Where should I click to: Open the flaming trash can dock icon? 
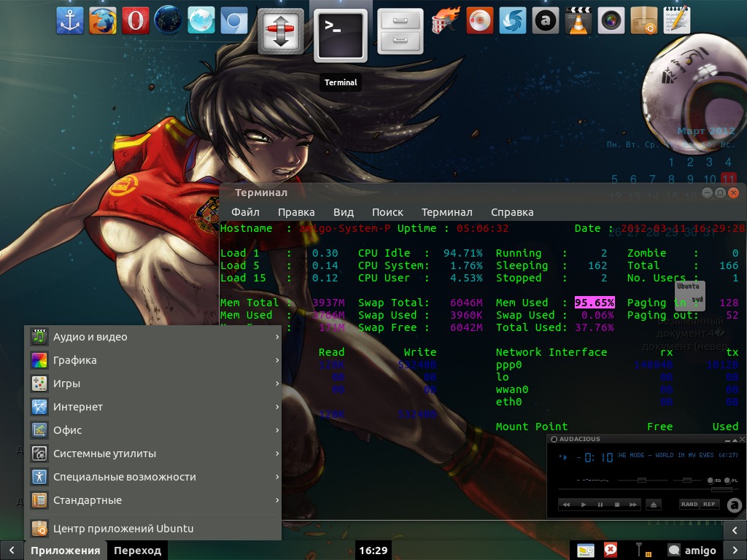pyautogui.click(x=446, y=20)
